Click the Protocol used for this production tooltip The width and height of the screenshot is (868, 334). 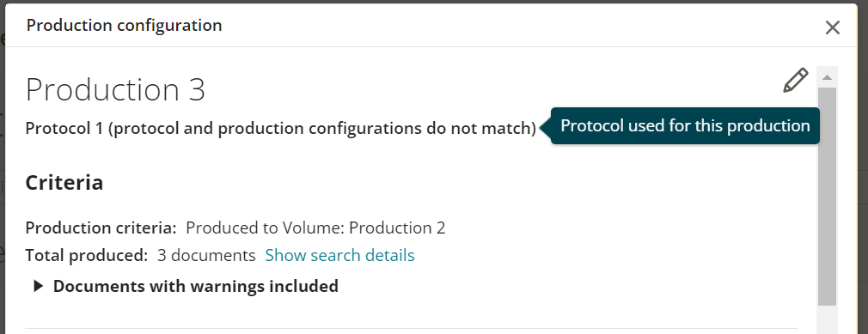(x=685, y=125)
